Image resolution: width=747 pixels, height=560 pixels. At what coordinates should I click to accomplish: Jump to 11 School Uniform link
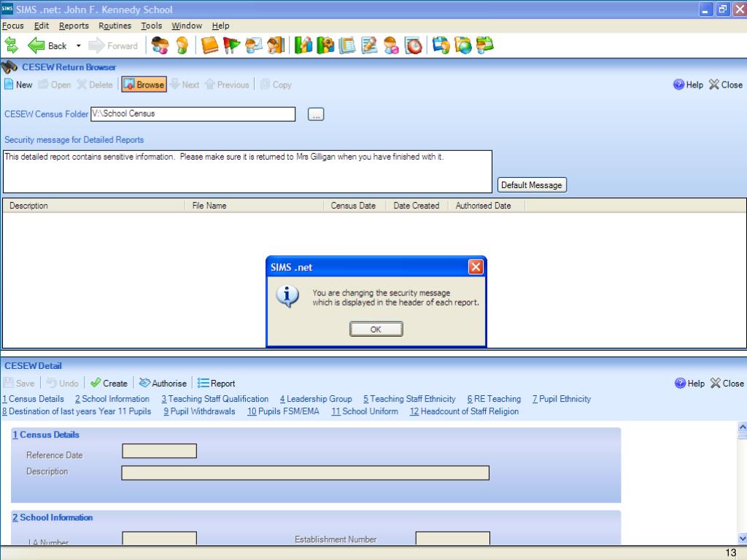[x=365, y=411]
